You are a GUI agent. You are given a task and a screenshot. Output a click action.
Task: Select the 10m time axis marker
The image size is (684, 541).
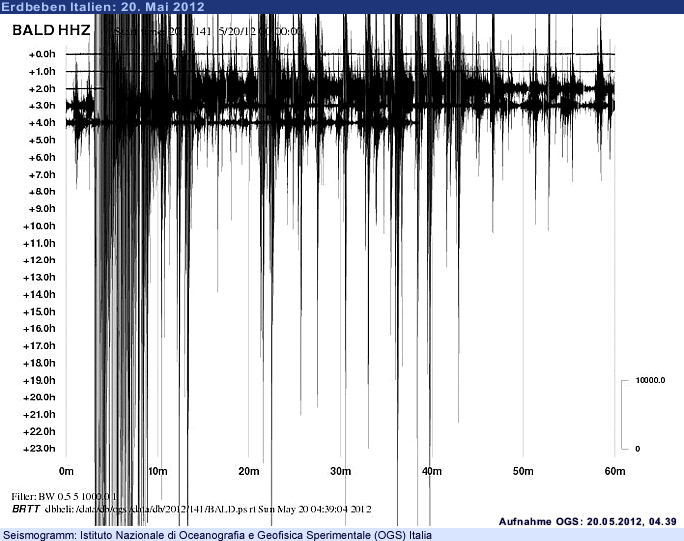tap(158, 471)
